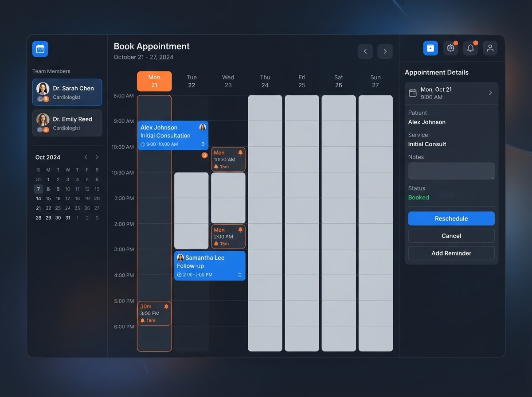This screenshot has width=532, height=397.
Task: Go to previous week arrow
Action: tap(365, 51)
